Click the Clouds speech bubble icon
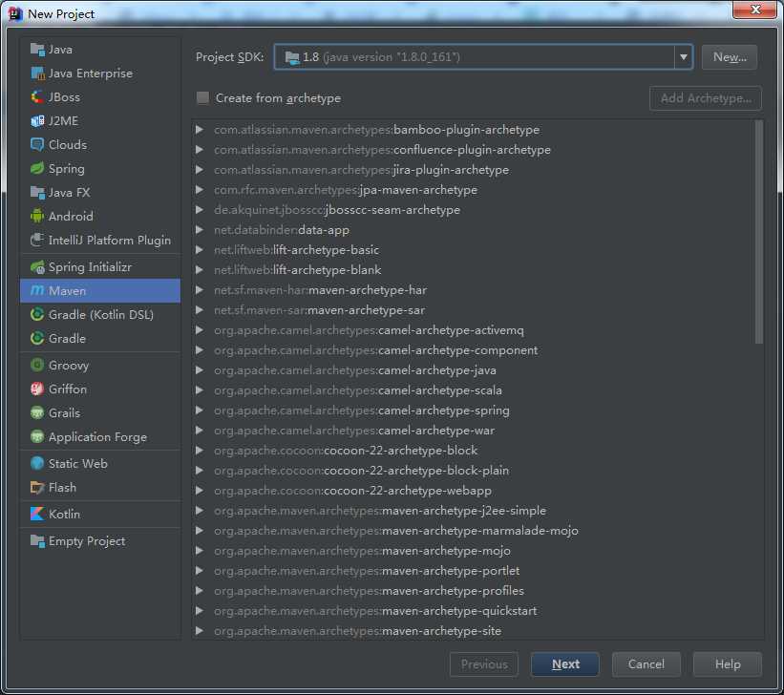784x695 pixels. pyautogui.click(x=37, y=144)
